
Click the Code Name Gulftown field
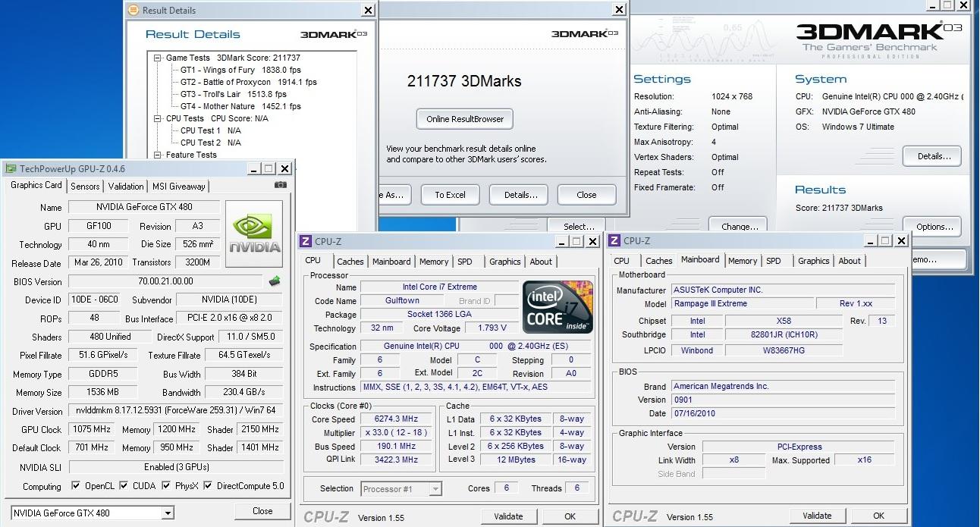click(402, 301)
